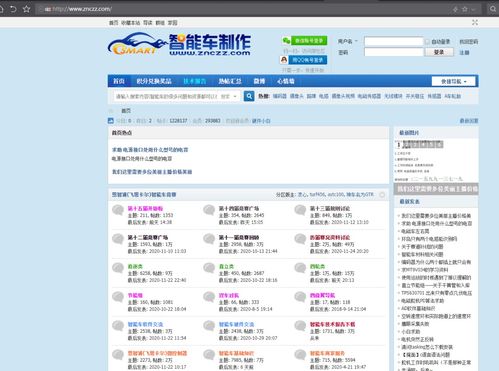Click the expand-page icon at top right of site
This screenshot has width=499, height=371.
(475, 22)
